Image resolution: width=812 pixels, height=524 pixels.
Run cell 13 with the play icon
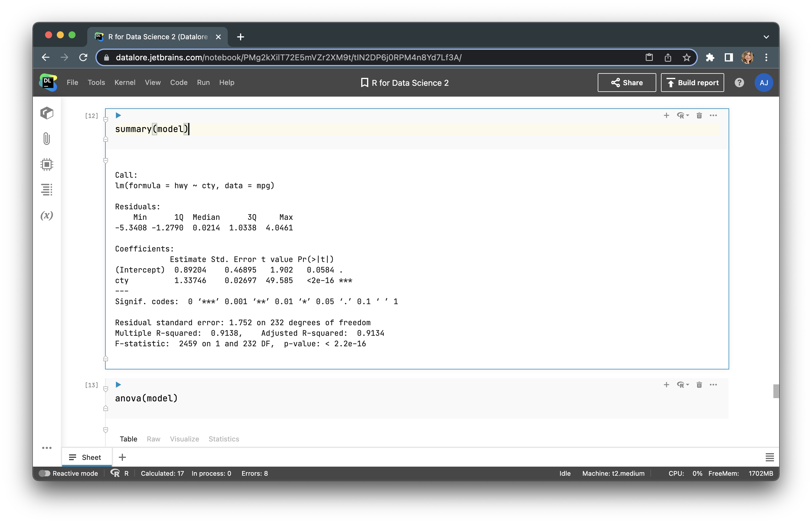pos(118,384)
